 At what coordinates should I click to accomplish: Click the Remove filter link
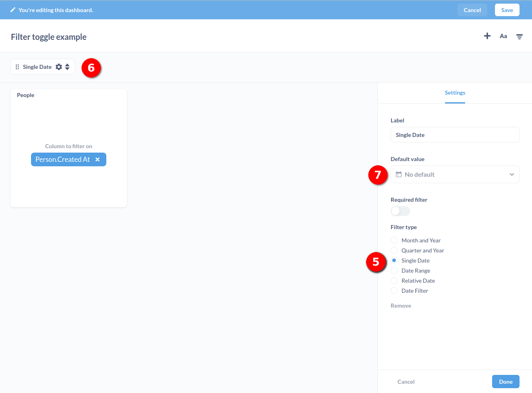401,306
